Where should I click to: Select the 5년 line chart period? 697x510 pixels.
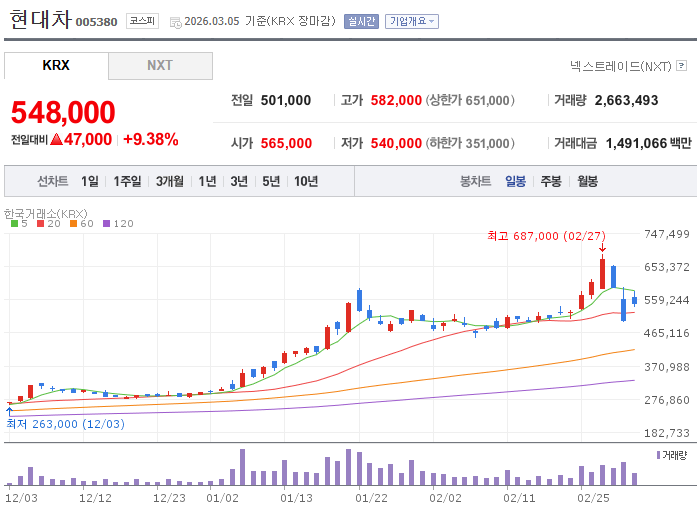click(x=271, y=181)
